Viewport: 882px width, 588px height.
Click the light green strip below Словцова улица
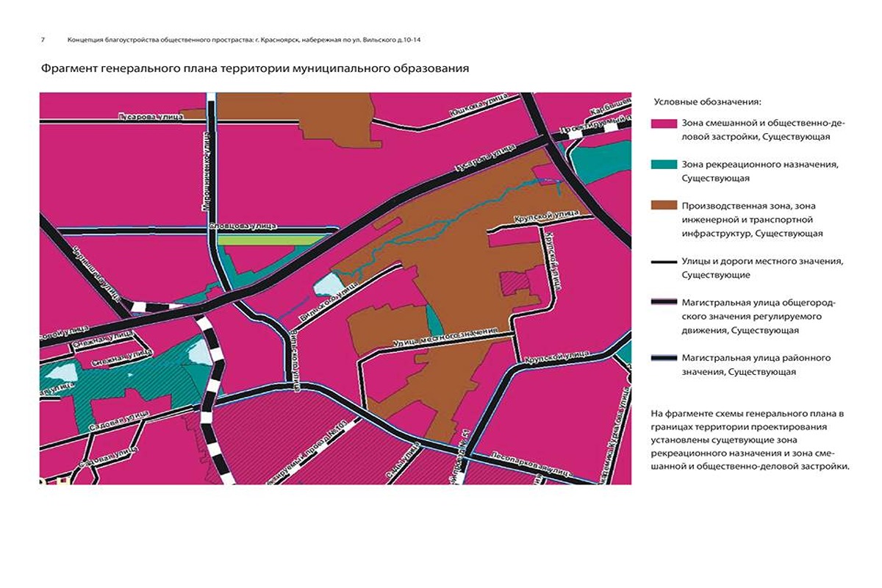tap(272, 240)
